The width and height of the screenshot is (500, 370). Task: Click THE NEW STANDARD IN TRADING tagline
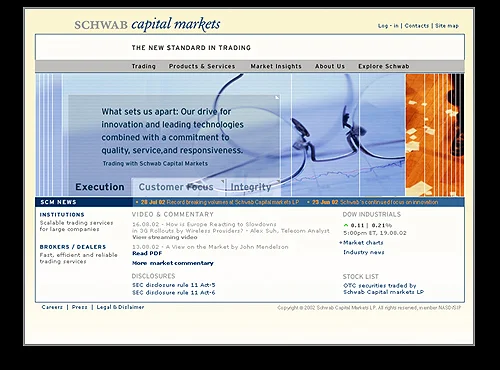pyautogui.click(x=191, y=48)
